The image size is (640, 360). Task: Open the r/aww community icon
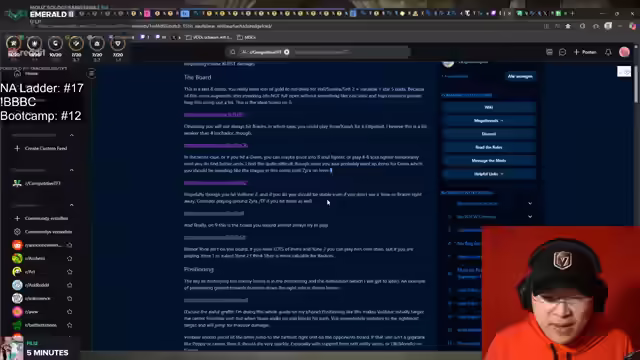(17, 312)
